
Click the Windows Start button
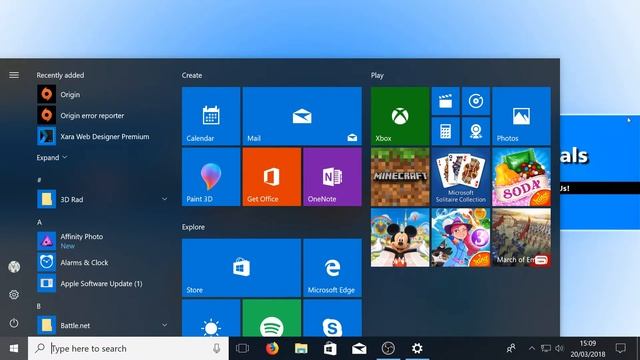coord(14,349)
